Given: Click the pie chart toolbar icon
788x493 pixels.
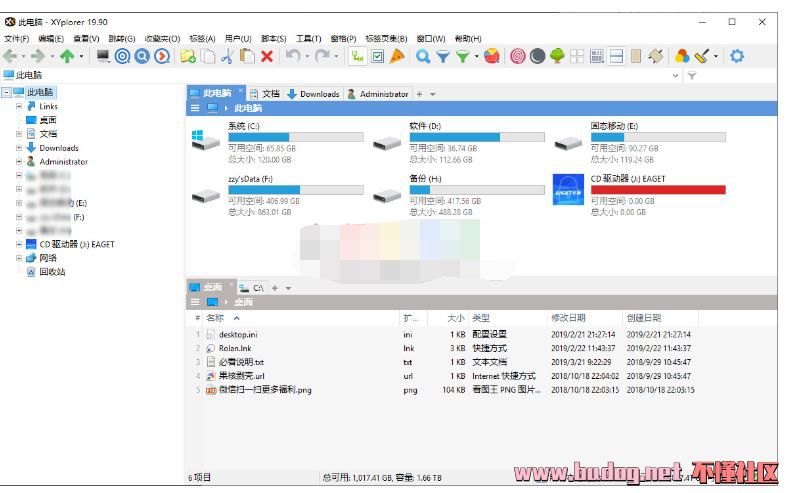Looking at the screenshot, I should [x=492, y=56].
